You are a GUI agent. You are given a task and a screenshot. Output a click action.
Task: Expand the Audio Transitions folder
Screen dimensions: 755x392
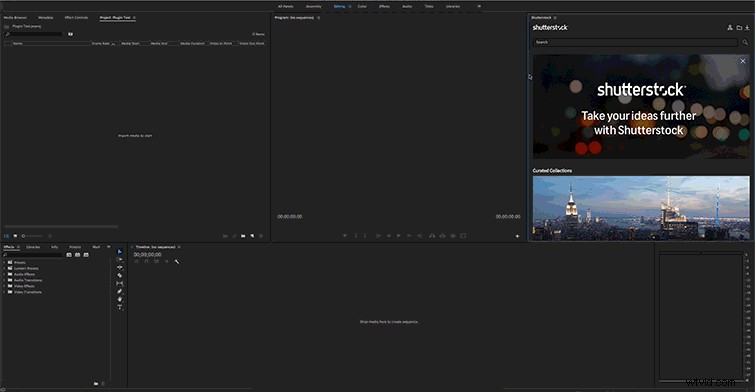pyautogui.click(x=4, y=280)
